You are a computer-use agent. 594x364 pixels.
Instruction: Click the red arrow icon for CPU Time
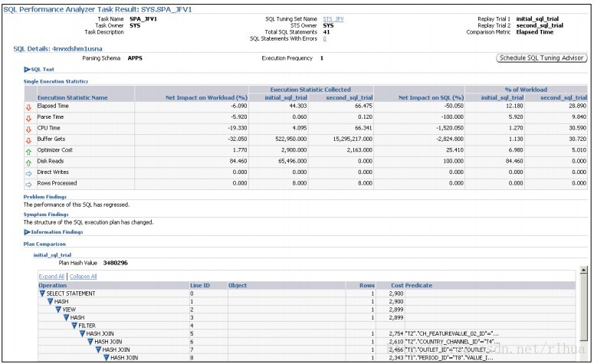pos(28,130)
